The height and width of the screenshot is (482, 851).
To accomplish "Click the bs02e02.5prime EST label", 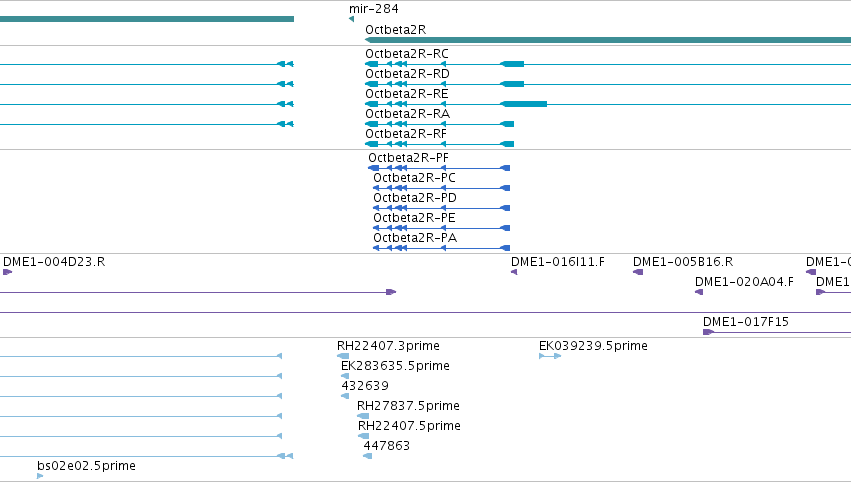I will pos(86,466).
